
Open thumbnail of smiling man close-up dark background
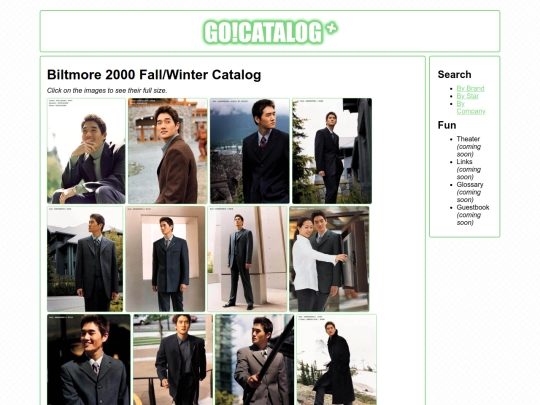tap(89, 360)
